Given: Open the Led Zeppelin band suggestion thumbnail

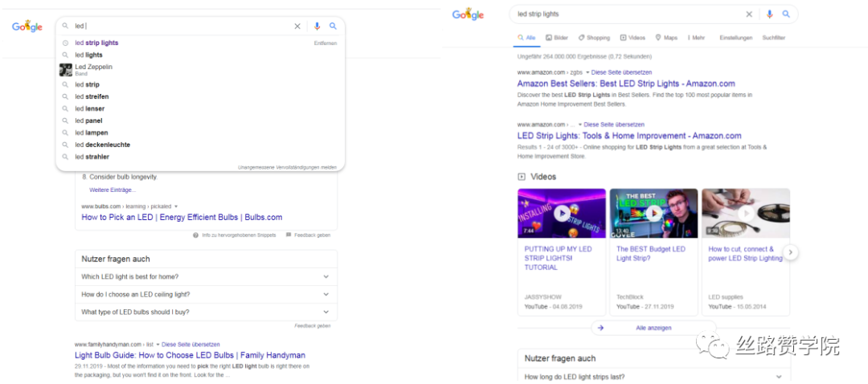Looking at the screenshot, I should [x=66, y=70].
